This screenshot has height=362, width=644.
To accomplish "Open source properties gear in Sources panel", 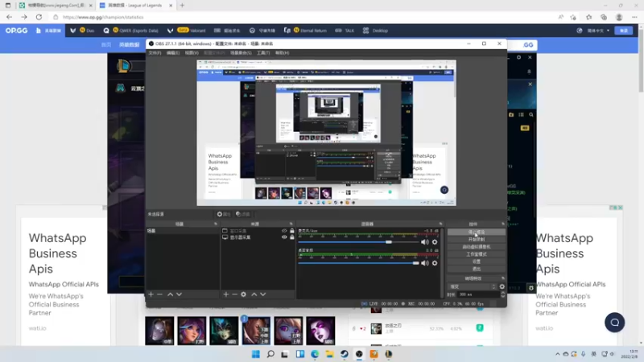I will 244,294.
